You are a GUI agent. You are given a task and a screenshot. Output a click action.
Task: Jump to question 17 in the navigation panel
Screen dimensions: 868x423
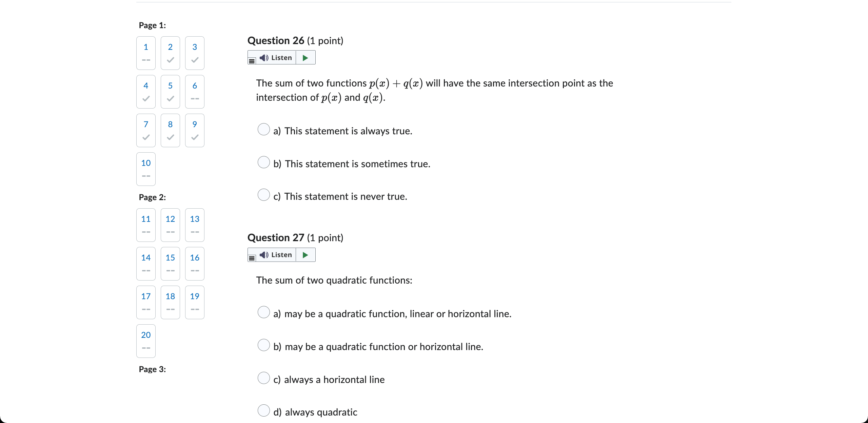145,302
